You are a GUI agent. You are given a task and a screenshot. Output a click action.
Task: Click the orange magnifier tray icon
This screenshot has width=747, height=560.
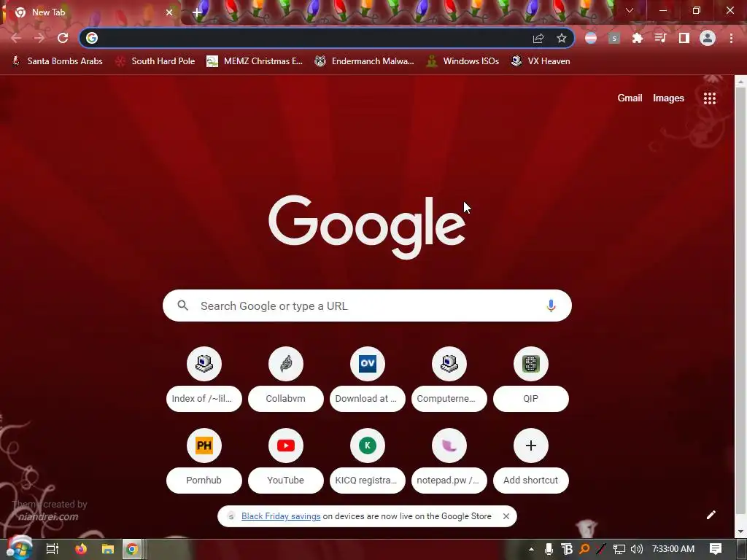(584, 549)
